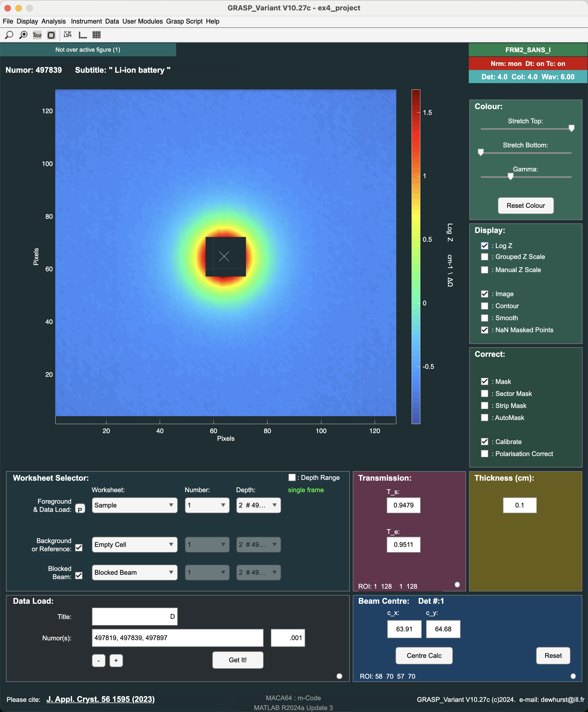Toggle the grid toolbar icon
The width and height of the screenshot is (588, 712).
(x=97, y=35)
